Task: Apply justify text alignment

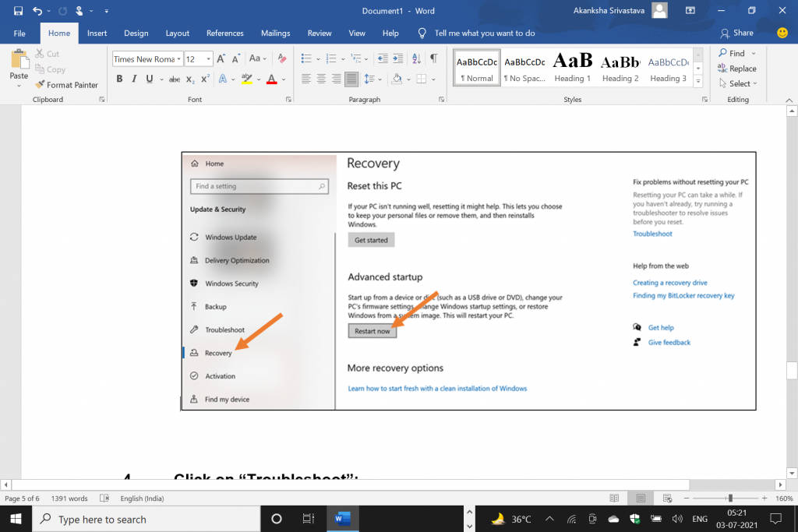Action: point(351,79)
